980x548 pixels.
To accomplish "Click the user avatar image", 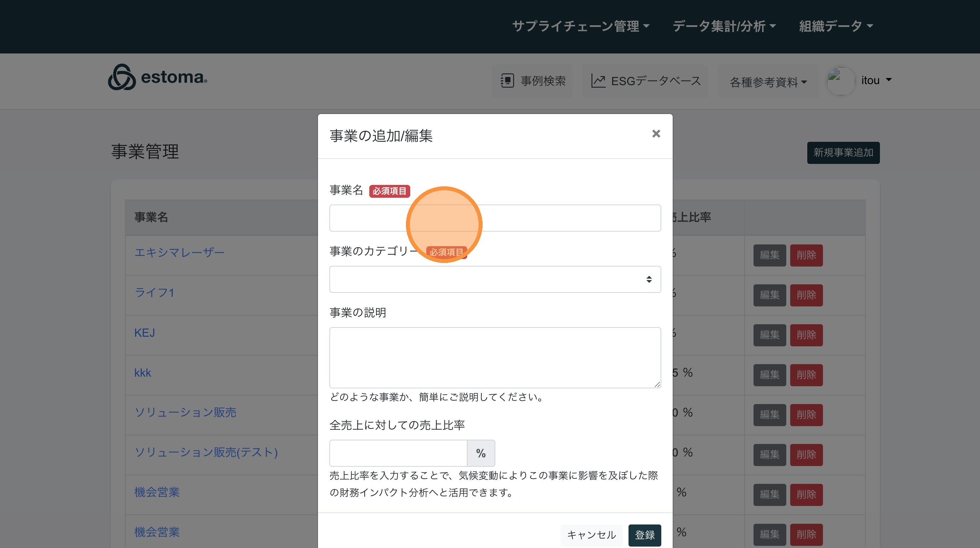I will (x=840, y=81).
